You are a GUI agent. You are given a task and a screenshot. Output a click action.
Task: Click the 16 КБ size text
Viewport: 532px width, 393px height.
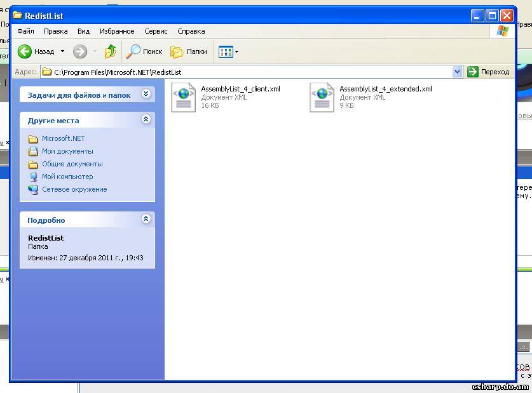(210, 105)
